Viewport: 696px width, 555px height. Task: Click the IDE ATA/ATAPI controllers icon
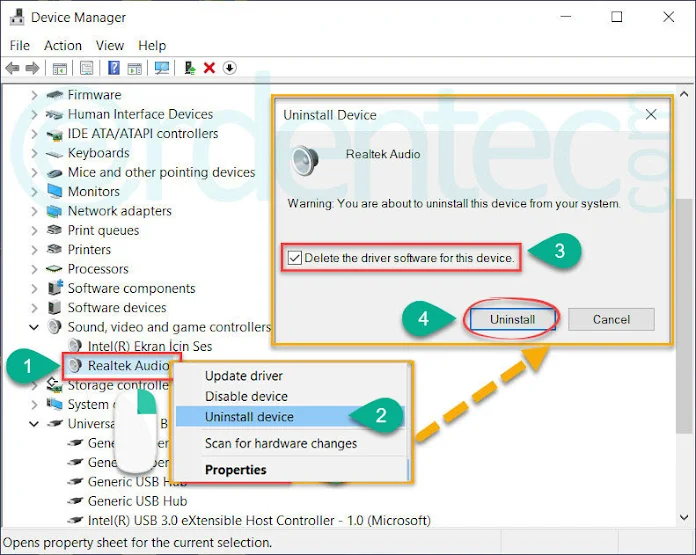point(55,134)
